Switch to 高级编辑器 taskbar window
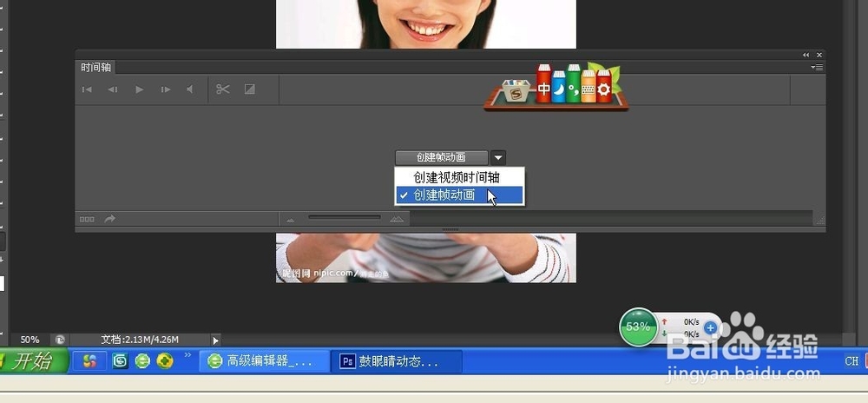This screenshot has height=403, width=868. [x=265, y=361]
